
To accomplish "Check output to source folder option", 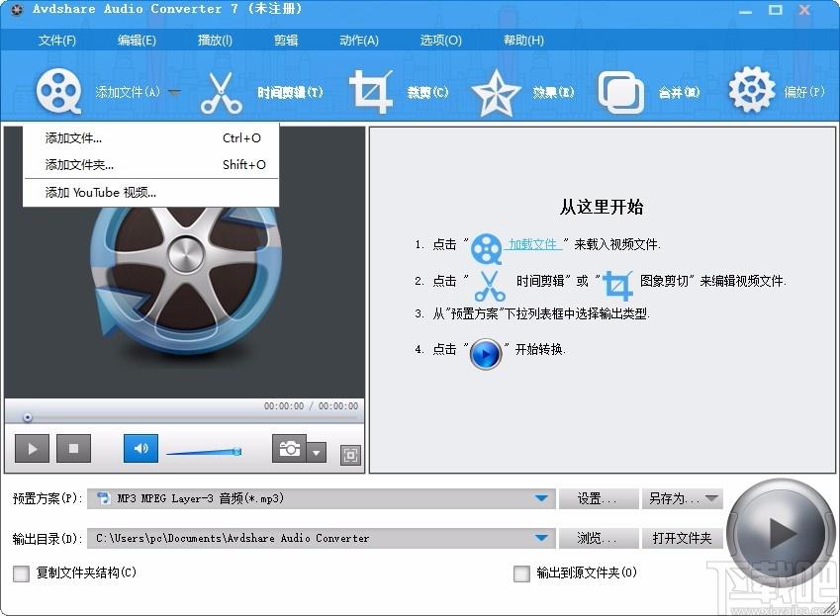I will tap(521, 574).
